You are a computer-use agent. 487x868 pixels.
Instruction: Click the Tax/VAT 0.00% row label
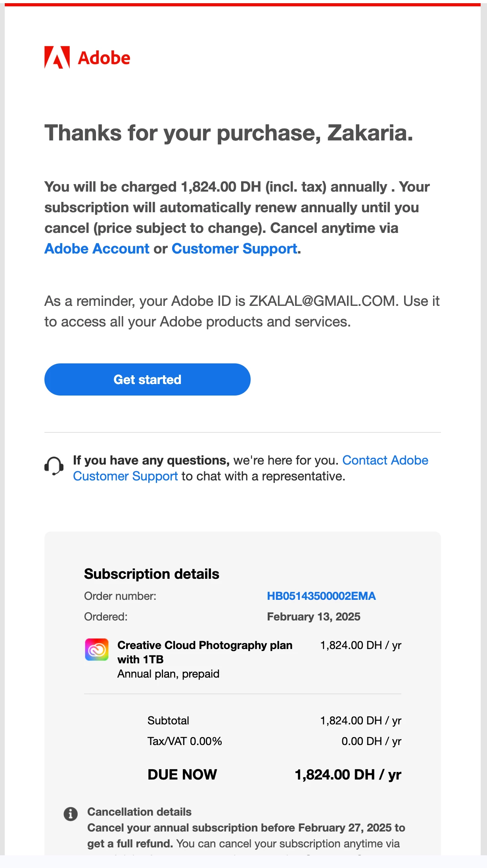tap(185, 741)
